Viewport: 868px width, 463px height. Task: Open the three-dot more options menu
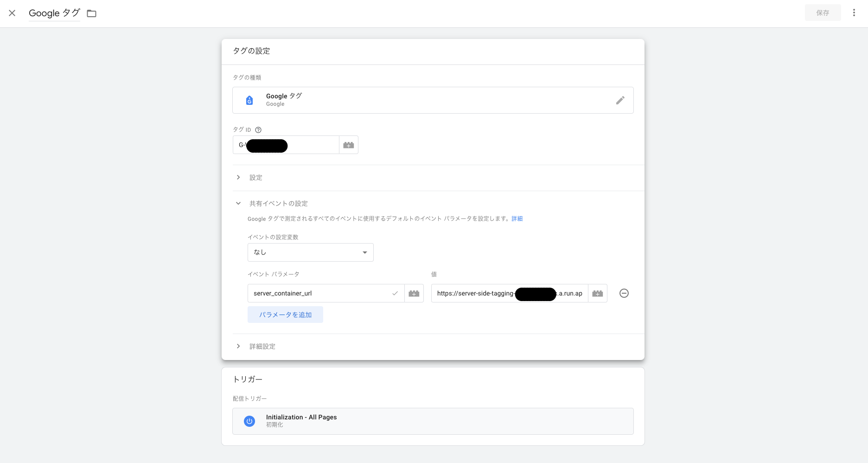(x=854, y=13)
